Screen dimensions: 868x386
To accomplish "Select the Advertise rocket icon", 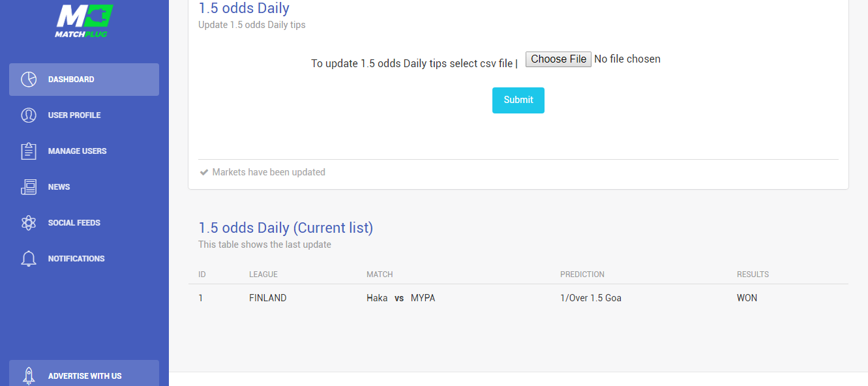I will pos(29,376).
